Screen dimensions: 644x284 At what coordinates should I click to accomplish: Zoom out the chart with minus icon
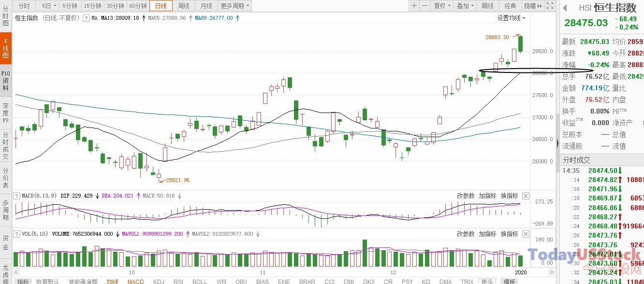(424, 6)
